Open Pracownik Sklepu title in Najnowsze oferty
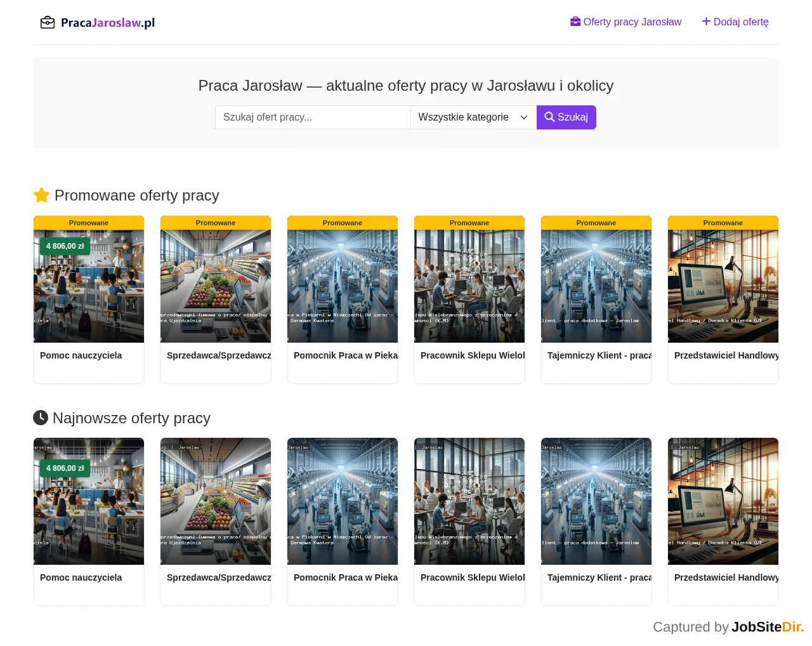The width and height of the screenshot is (812, 646). coord(473,577)
